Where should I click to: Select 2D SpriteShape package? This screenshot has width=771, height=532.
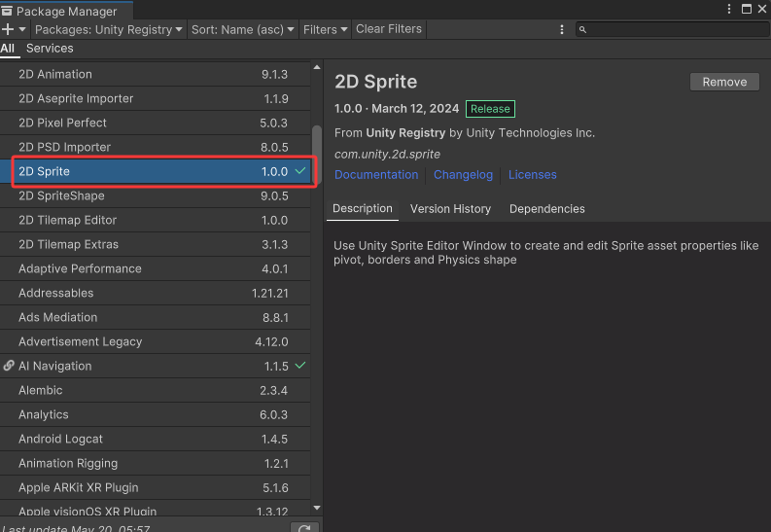click(155, 195)
